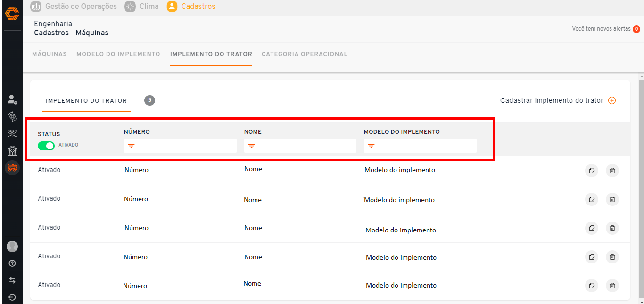Click the scrollbar up arrow
The image size is (644, 304).
coord(641,76)
